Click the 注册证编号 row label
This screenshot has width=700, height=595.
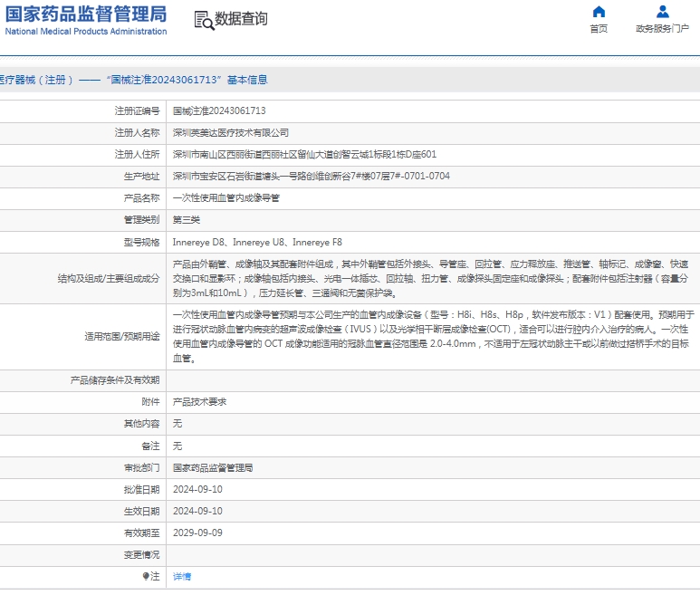(137, 110)
